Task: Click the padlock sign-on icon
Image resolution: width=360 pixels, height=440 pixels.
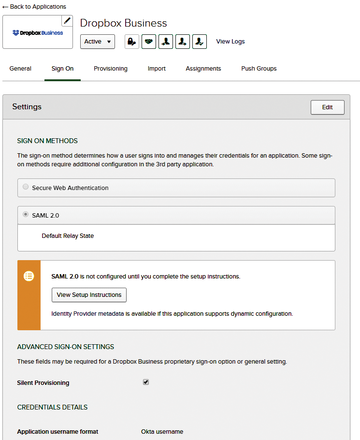Action: [132, 42]
